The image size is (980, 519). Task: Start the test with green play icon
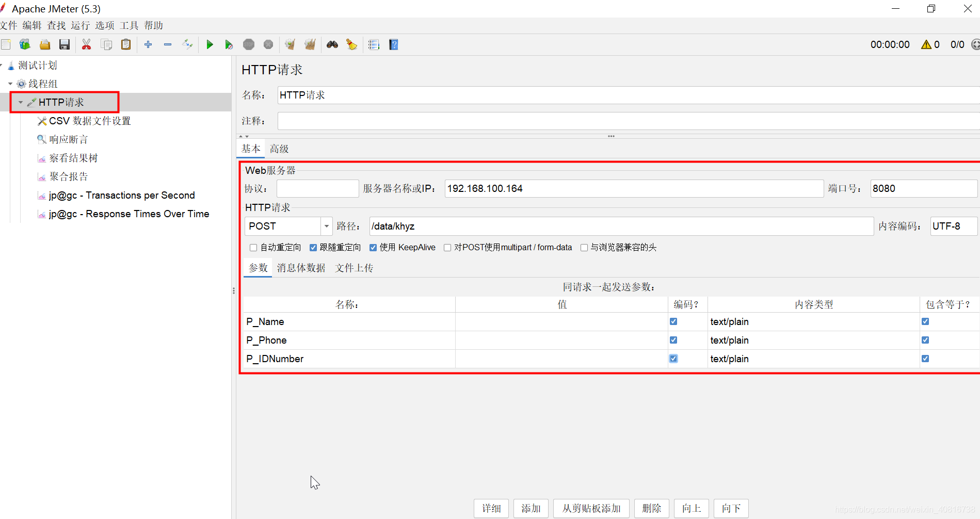point(210,44)
